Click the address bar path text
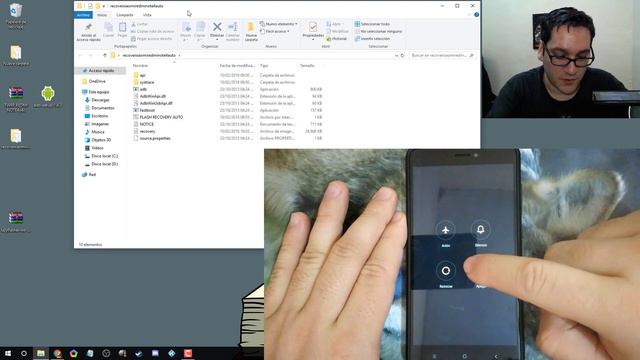This screenshot has width=640, height=360. click(149, 56)
